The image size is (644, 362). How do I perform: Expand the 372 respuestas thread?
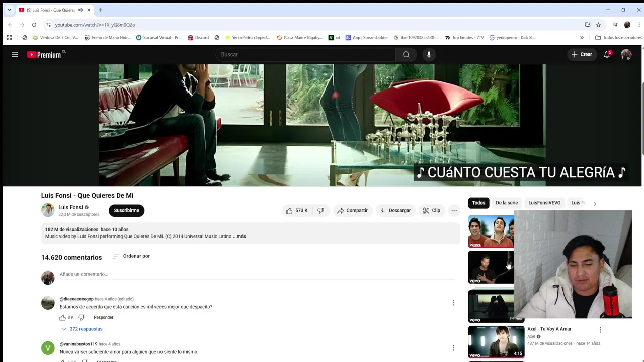[82, 329]
